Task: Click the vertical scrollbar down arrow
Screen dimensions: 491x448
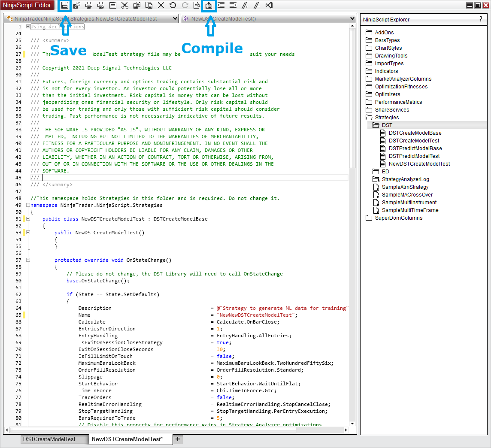Action: [x=352, y=424]
